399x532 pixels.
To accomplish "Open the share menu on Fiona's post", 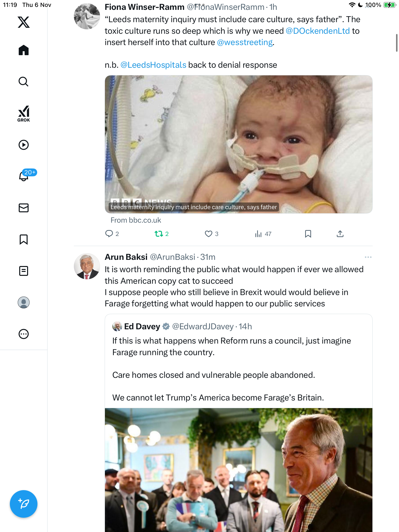I will (340, 234).
